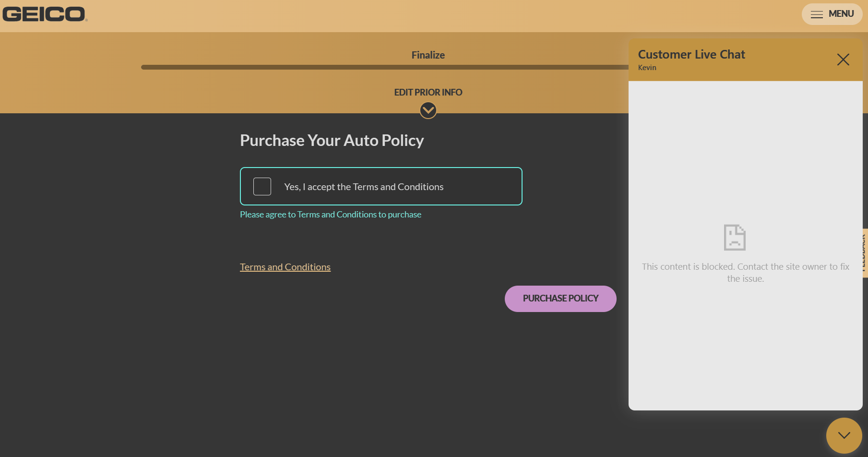Click the Customer Live Chat title header
The width and height of the screenshot is (868, 457).
tap(691, 54)
